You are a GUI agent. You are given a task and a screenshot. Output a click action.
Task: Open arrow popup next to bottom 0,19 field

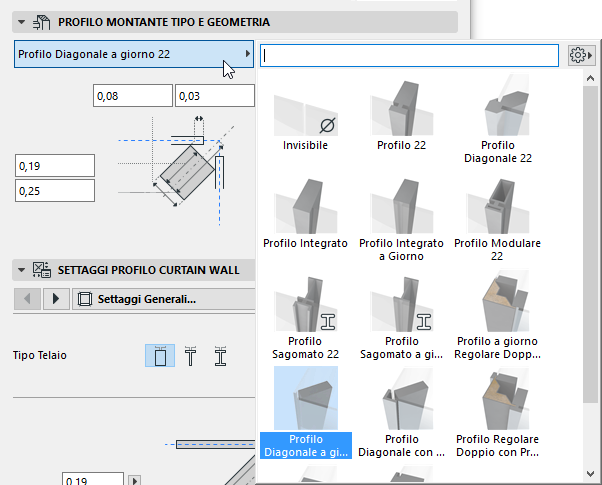134,480
